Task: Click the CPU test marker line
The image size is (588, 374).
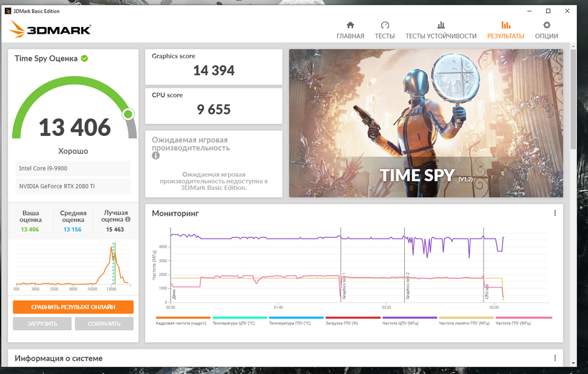Action: tap(483, 264)
